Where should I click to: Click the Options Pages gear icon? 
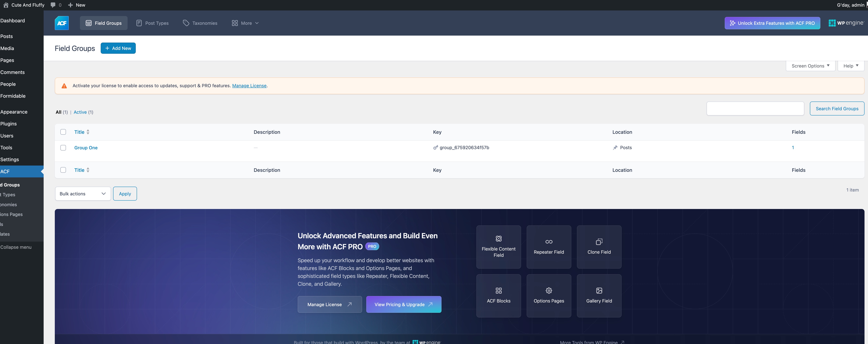(549, 290)
